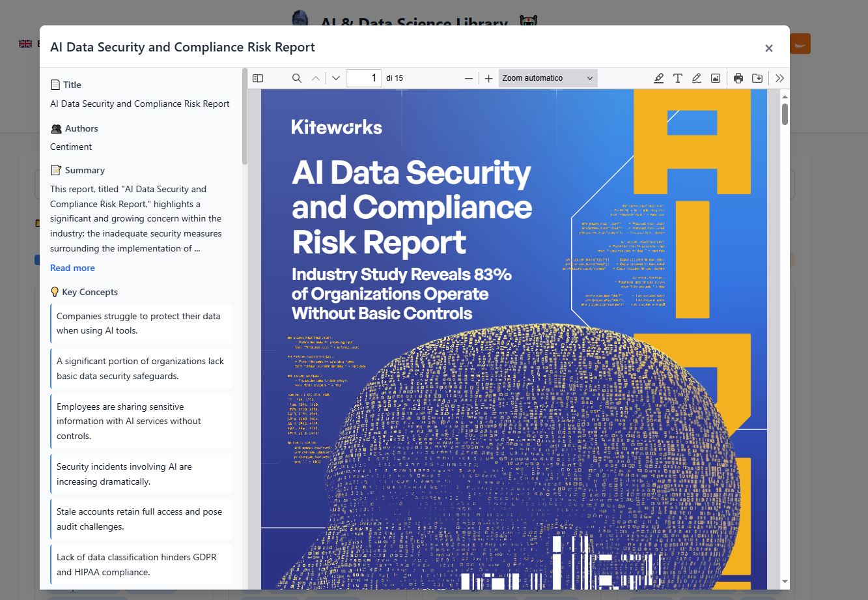Print the AI Data Security report
Image resolution: width=868 pixels, height=600 pixels.
[738, 78]
